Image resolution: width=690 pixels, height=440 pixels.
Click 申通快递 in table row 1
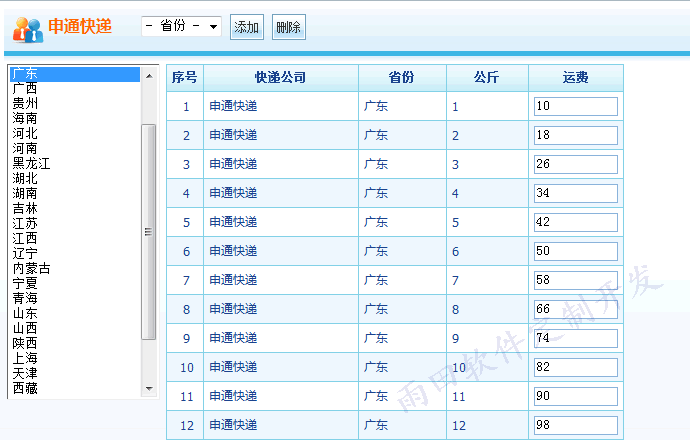[x=233, y=106]
